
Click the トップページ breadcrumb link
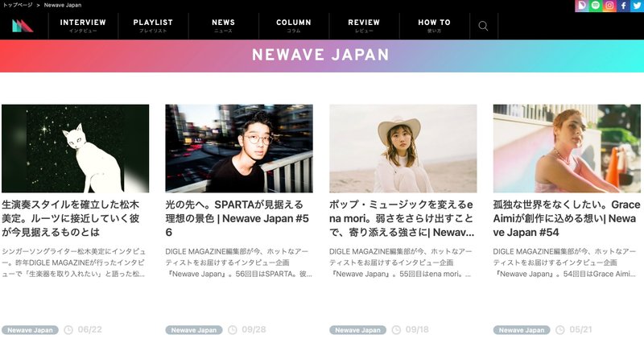click(x=18, y=5)
